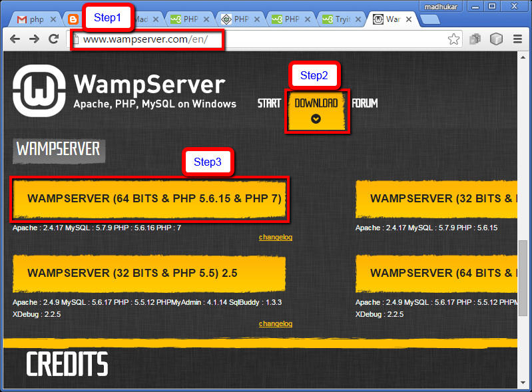
Task: Click the top-right WAMPSERVER (32 BITS button
Action: click(436, 199)
